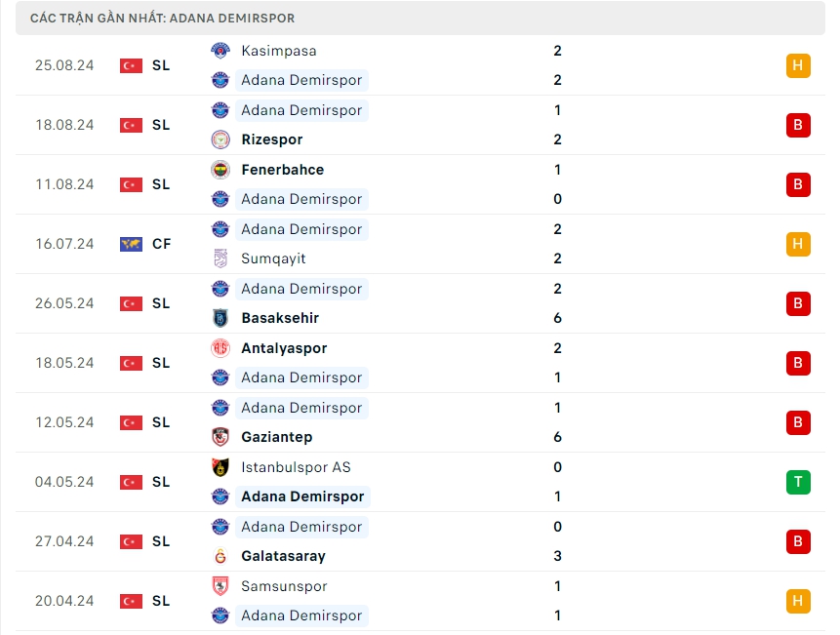Click the Fenerbahce club crest icon
This screenshot has width=840, height=635.
pos(220,170)
